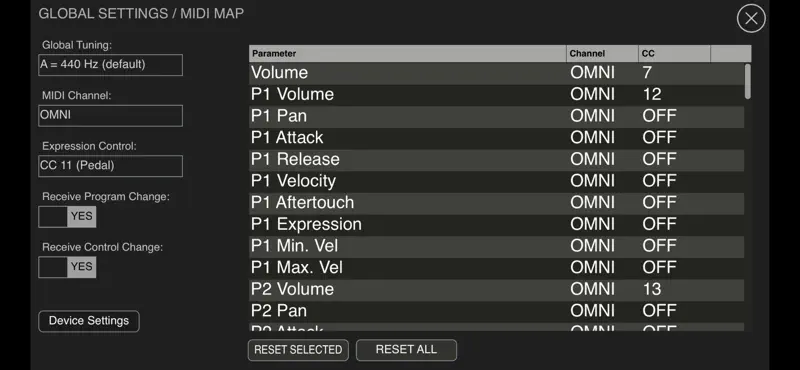This screenshot has width=800, height=370.
Task: Click the Volume row's OMNI channel
Action: 592,73
